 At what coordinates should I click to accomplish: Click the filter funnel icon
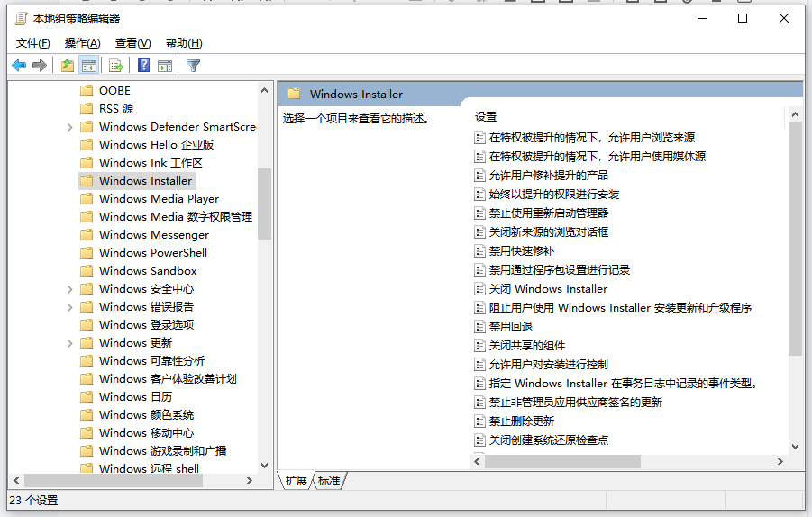(193, 66)
